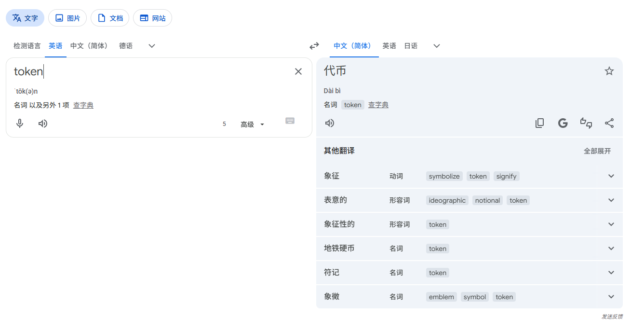Viewport: 644px width, 333px height.
Task: Click the 地铁硬币 translation word
Action: pos(339,249)
